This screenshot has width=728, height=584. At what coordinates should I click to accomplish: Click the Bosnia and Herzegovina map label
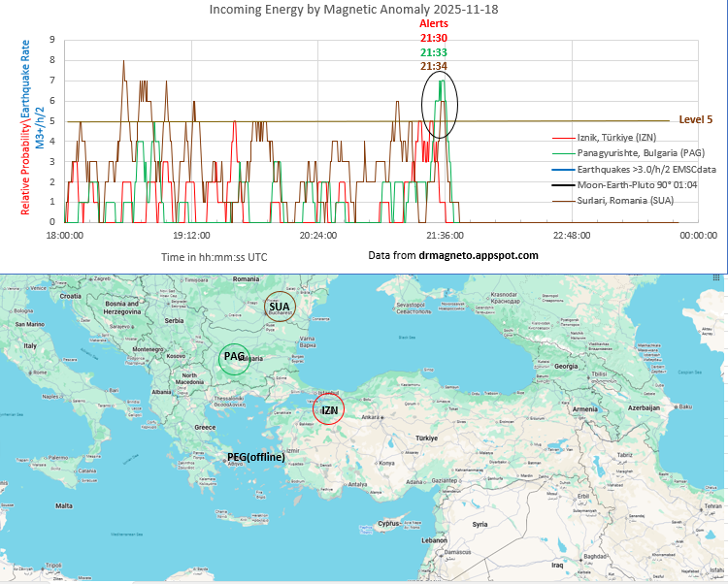click(122, 308)
